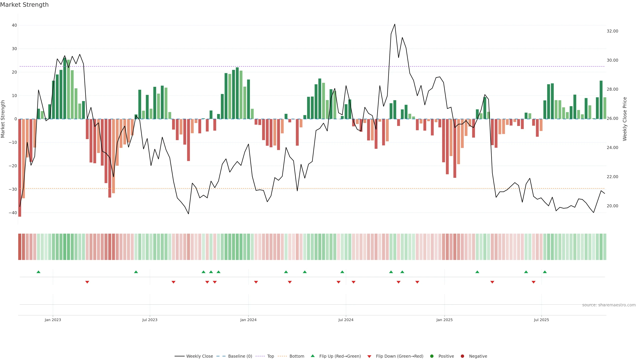Click the Jan 2024 axis label
Screen dimensions: 644x362
pos(248,320)
